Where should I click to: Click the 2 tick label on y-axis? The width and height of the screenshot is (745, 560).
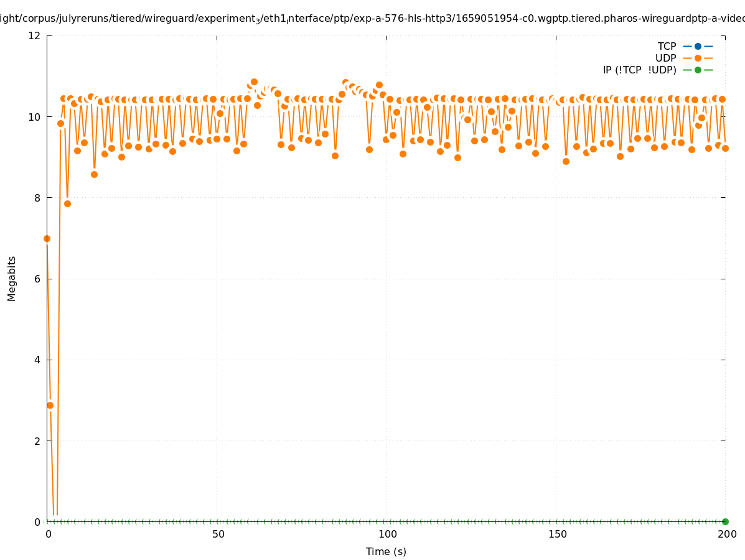pos(37,441)
